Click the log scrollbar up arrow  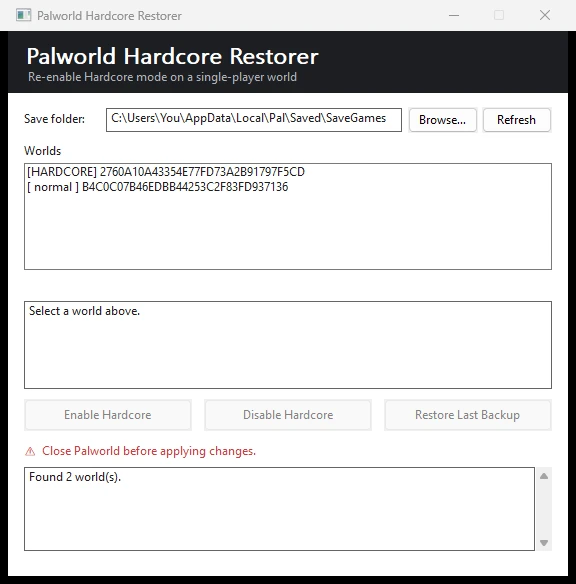pyautogui.click(x=544, y=476)
